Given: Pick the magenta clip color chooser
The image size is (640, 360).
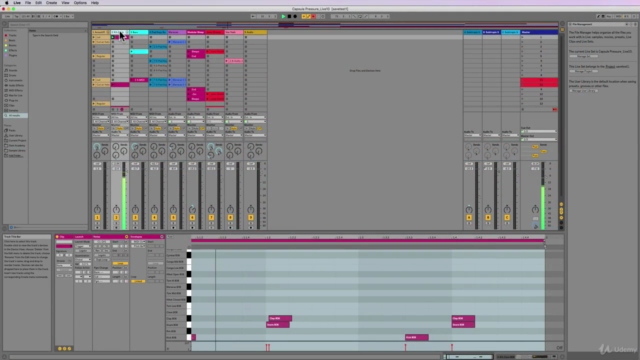Looking at the screenshot, I should (x=64, y=246).
